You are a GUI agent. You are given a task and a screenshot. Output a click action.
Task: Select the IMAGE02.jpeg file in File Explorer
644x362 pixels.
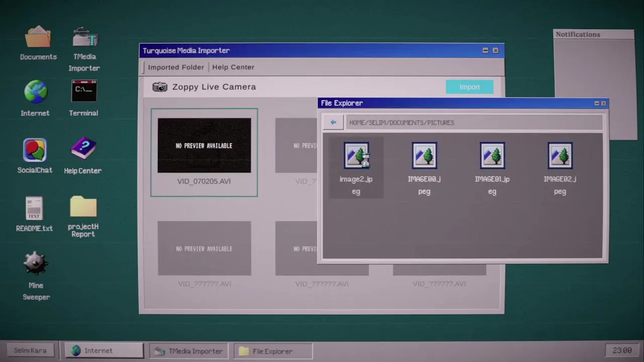[560, 168]
